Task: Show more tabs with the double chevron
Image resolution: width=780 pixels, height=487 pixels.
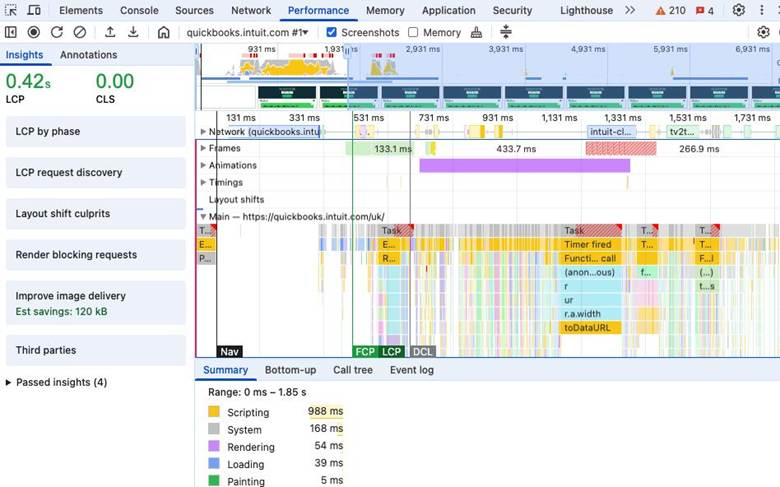Action: tap(630, 10)
